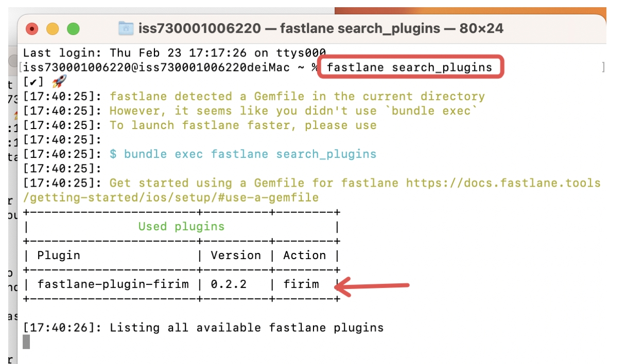Screen dimensions: 626x364
Task: Open the docs.fastlane.tools URL
Action: point(503,183)
